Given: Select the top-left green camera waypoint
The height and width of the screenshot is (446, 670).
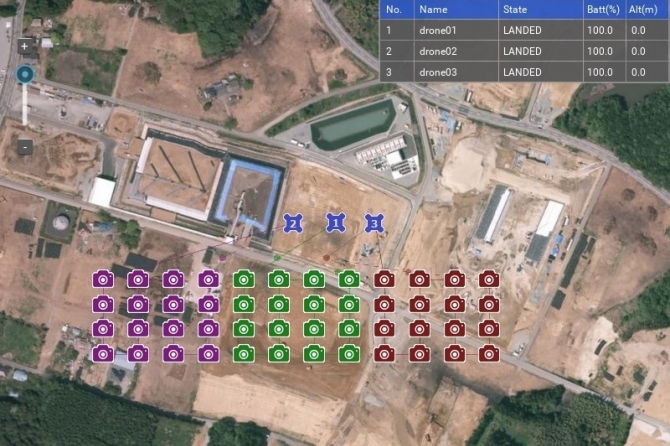Looking at the screenshot, I should (x=244, y=279).
